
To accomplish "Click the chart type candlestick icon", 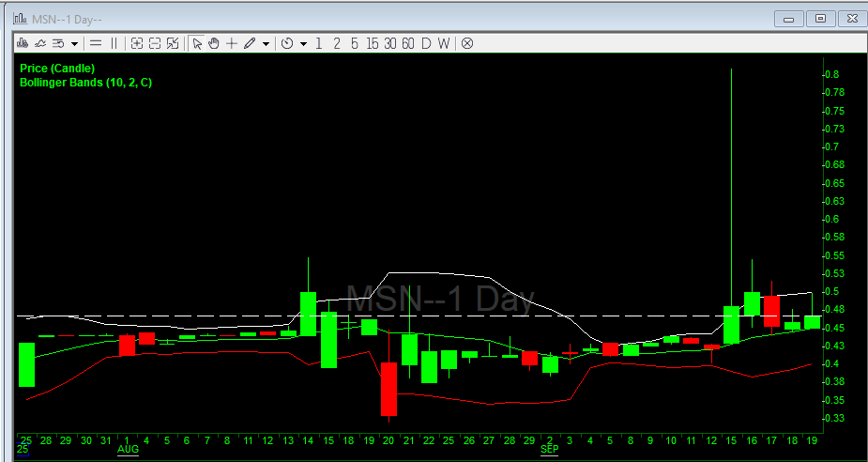I will click(x=23, y=43).
